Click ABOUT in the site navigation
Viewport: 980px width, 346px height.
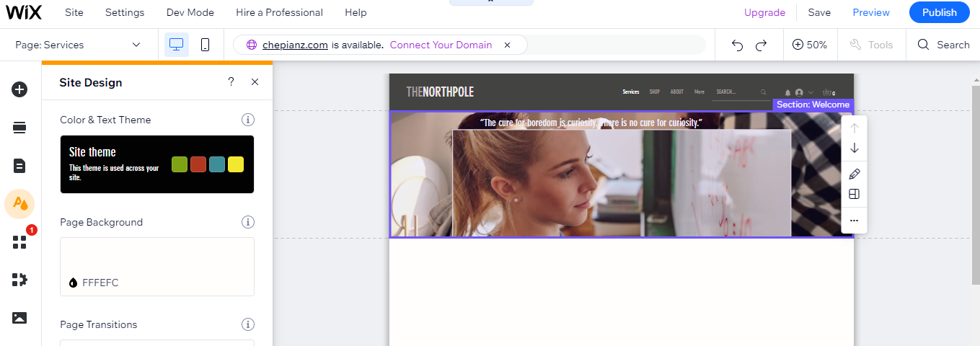pyautogui.click(x=677, y=92)
